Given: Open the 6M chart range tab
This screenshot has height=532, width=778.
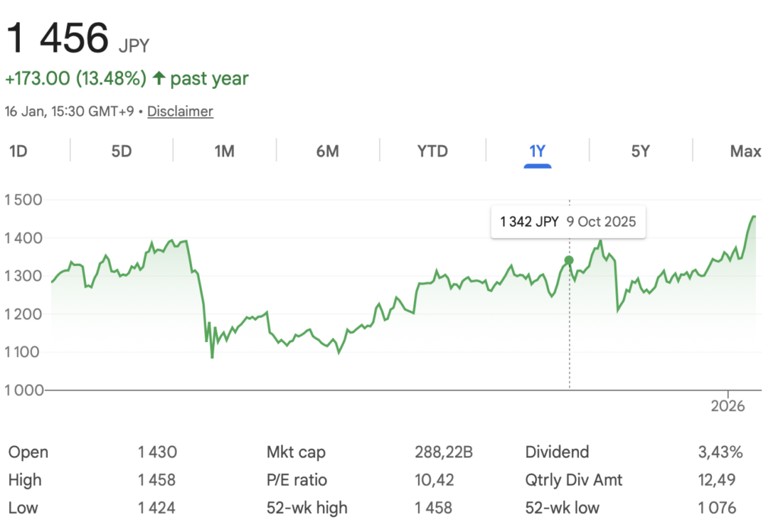Looking at the screenshot, I should tap(327, 151).
